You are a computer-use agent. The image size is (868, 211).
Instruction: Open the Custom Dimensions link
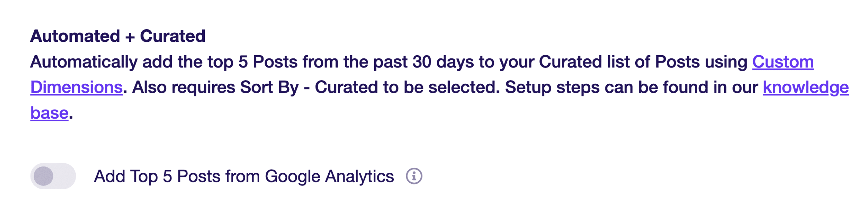[x=782, y=62]
